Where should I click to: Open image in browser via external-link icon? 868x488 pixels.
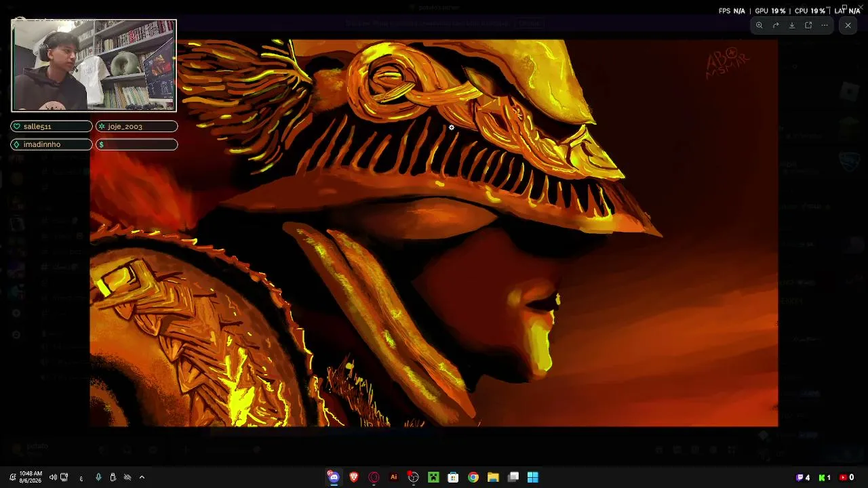808,26
